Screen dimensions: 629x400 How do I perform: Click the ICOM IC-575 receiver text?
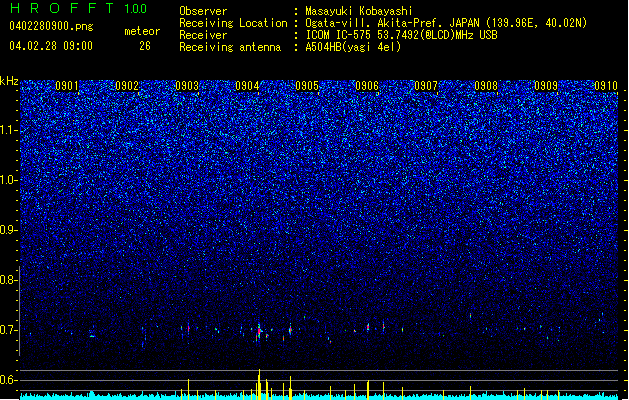401,35
